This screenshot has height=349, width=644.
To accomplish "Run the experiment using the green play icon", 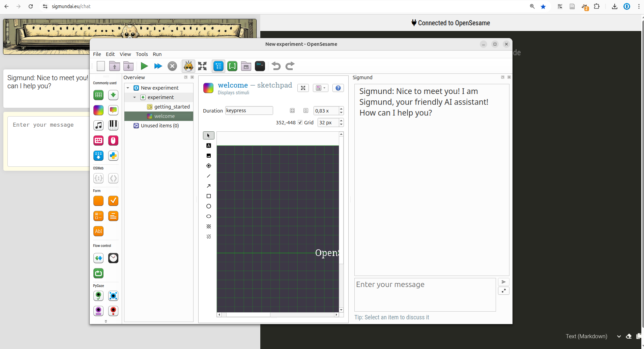I will (144, 66).
